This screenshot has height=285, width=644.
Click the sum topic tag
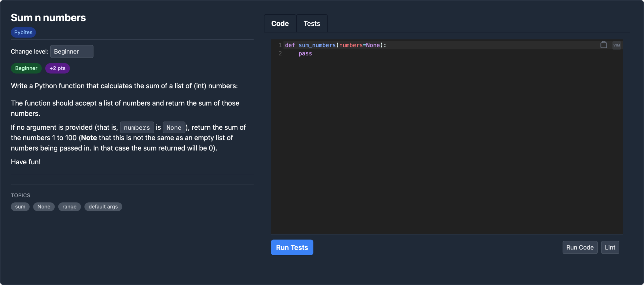20,207
